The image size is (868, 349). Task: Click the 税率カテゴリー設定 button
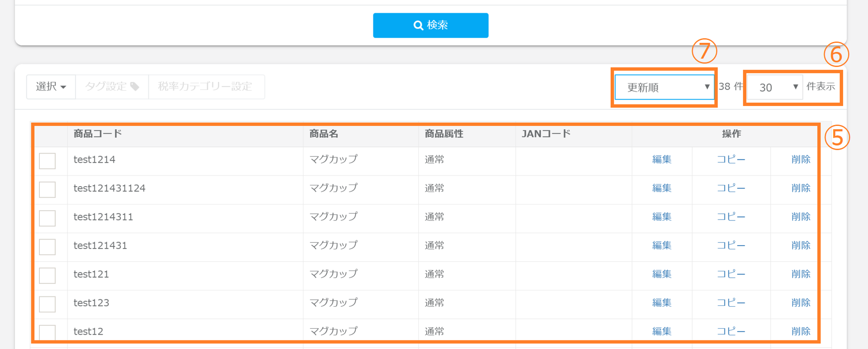[206, 87]
